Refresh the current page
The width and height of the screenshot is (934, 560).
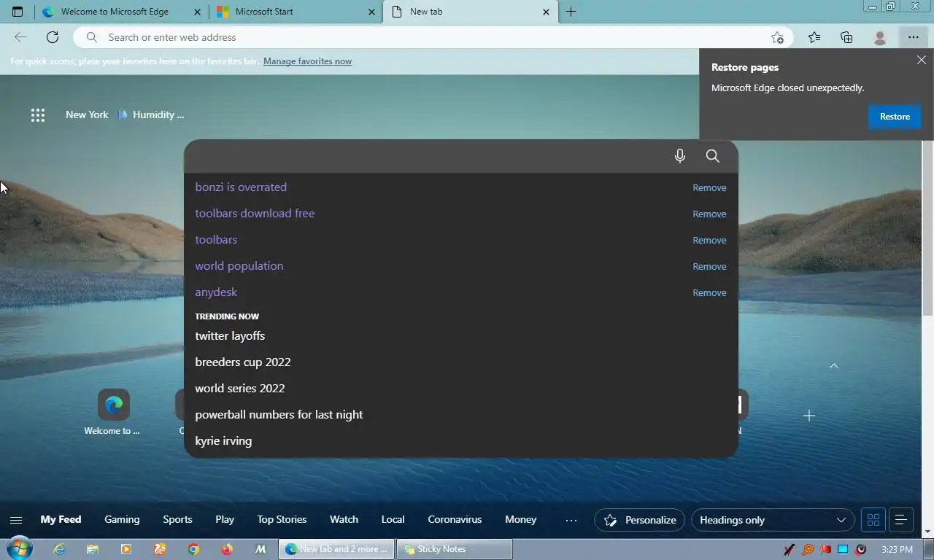click(53, 37)
